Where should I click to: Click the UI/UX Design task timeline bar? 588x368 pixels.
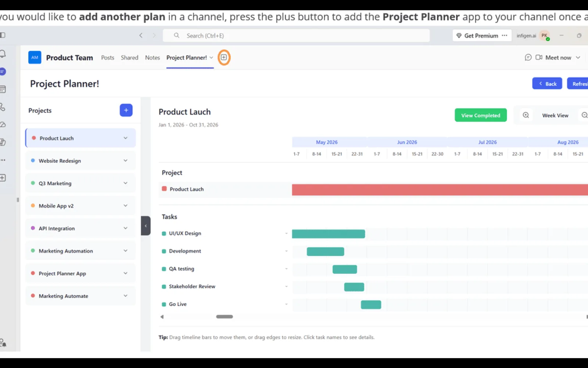(329, 234)
